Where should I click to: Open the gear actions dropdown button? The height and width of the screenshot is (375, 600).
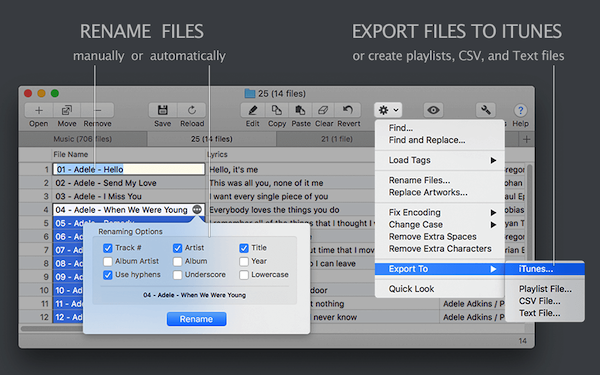click(388, 111)
